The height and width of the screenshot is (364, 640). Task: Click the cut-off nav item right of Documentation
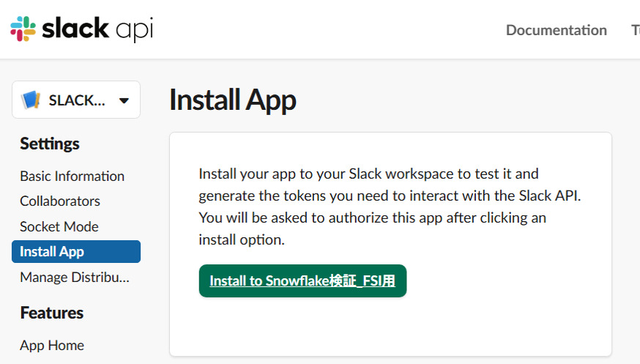click(x=635, y=30)
